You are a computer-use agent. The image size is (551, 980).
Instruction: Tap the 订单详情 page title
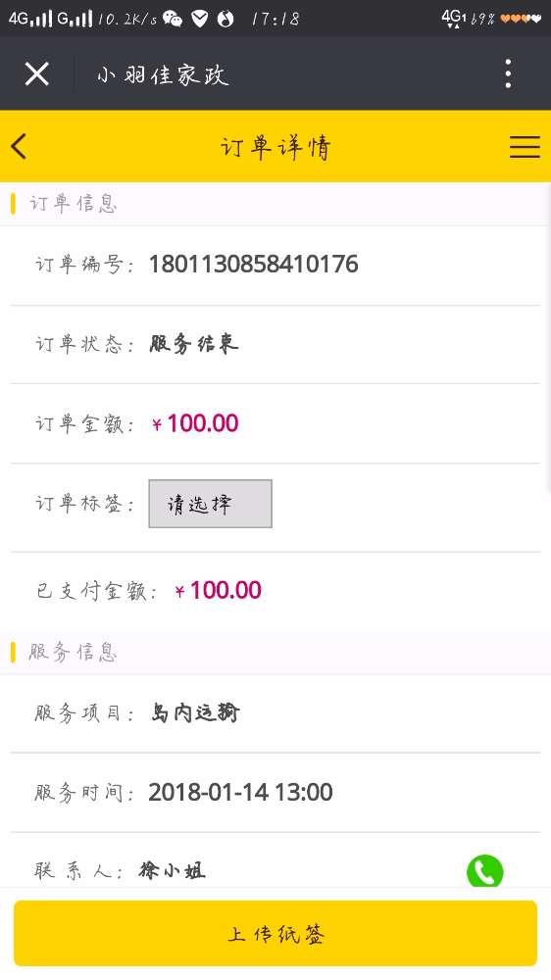(275, 148)
